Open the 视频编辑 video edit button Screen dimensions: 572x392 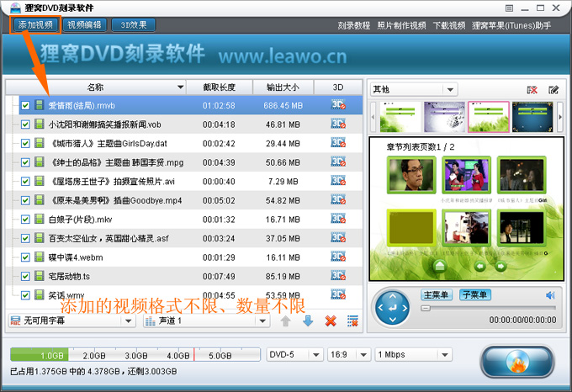click(85, 24)
